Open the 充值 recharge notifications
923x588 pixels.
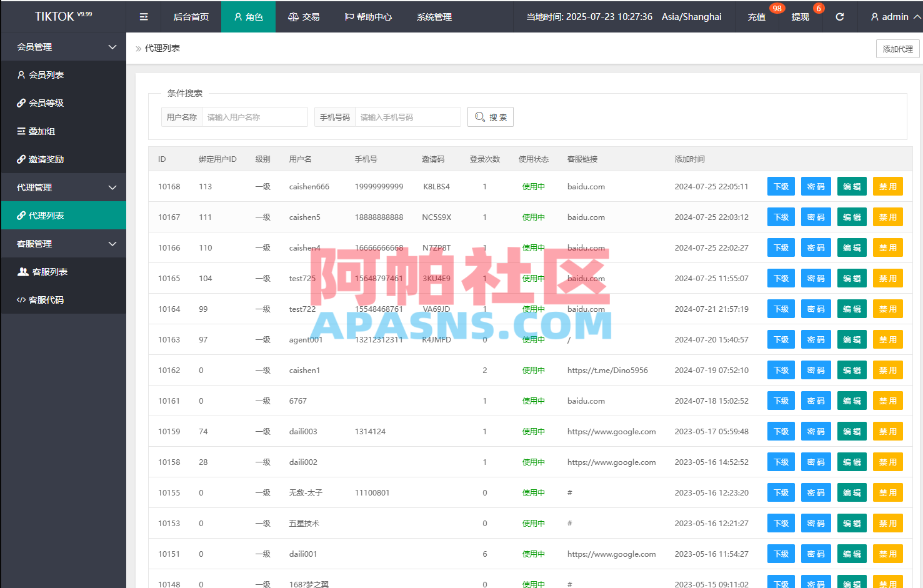(757, 17)
